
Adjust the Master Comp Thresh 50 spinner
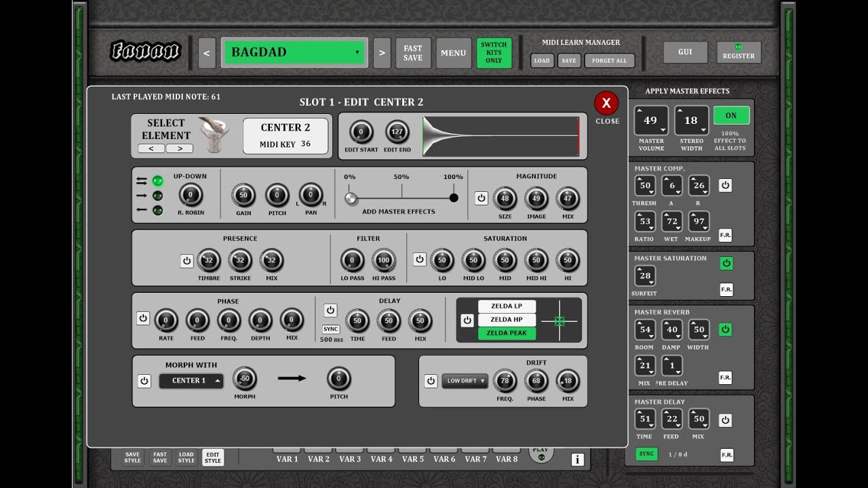[645, 186]
